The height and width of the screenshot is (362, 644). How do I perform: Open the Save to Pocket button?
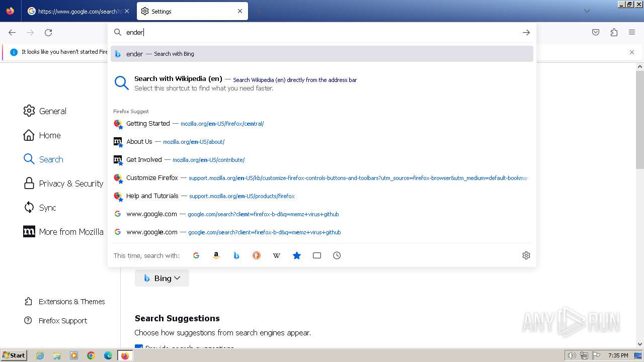596,32
